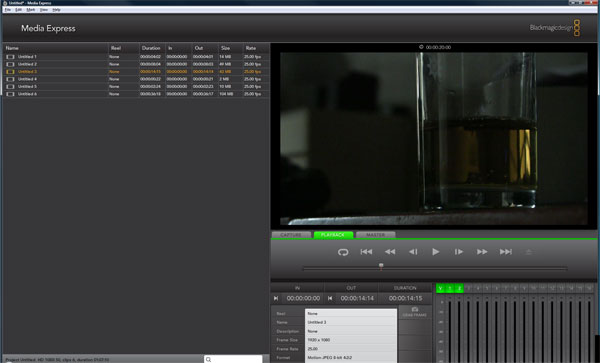Click the search field in the media list

tap(233, 359)
